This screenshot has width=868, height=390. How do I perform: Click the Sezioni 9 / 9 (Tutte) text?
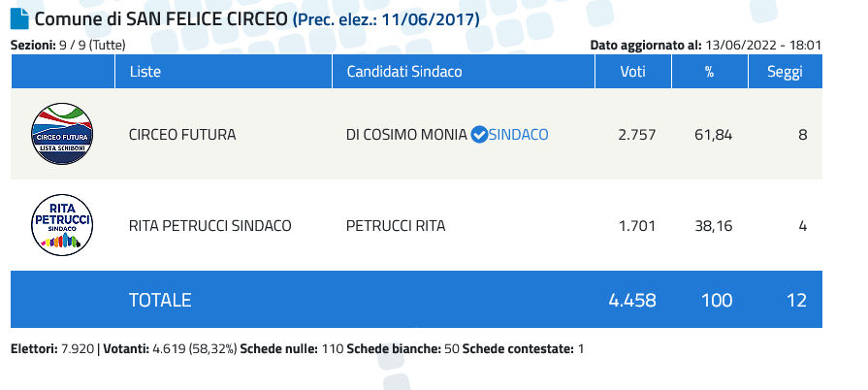pos(68,46)
